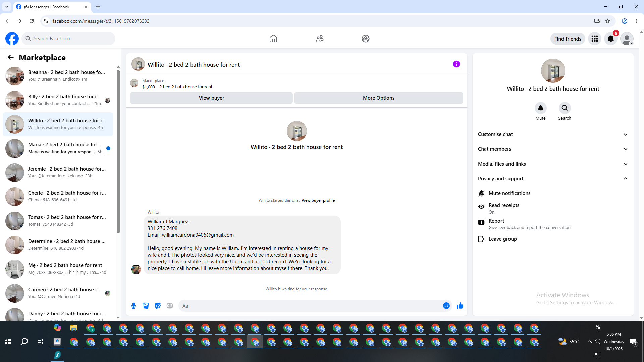Image resolution: width=644 pixels, height=362 pixels.
Task: Open the 2 bed 2 bath listing thumbnail
Action: pyautogui.click(x=134, y=83)
